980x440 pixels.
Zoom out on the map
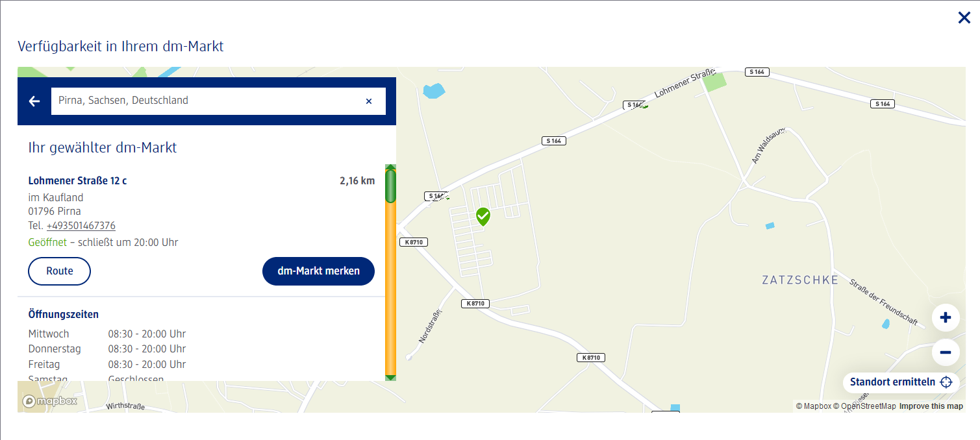point(946,352)
